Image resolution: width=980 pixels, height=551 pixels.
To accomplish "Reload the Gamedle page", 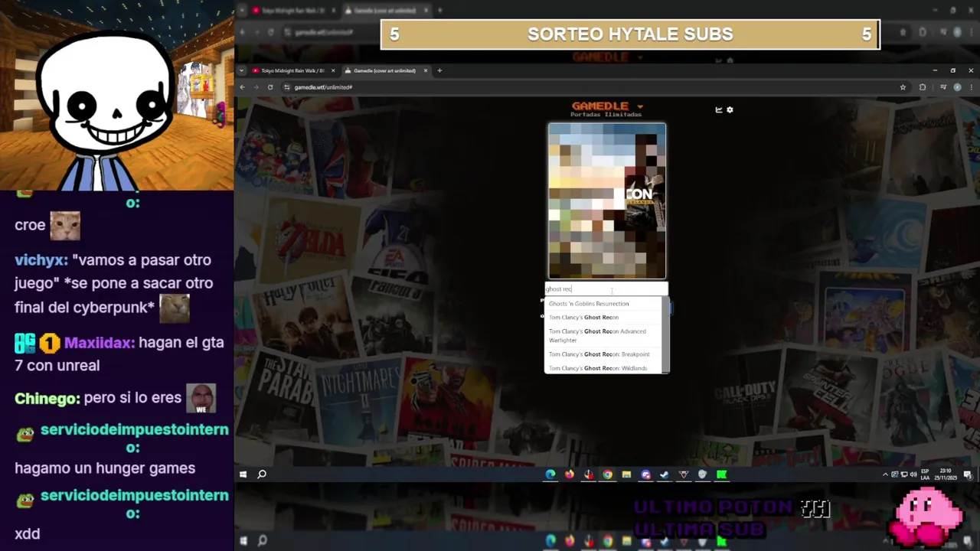I will pyautogui.click(x=270, y=87).
